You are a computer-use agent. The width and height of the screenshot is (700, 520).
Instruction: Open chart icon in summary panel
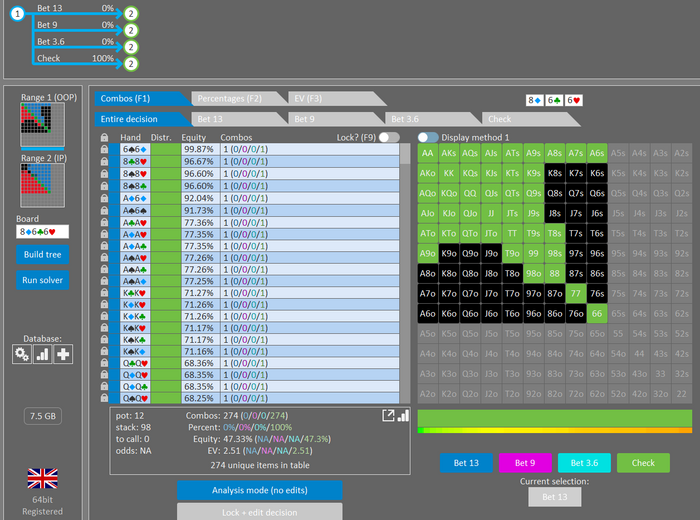pyautogui.click(x=403, y=416)
